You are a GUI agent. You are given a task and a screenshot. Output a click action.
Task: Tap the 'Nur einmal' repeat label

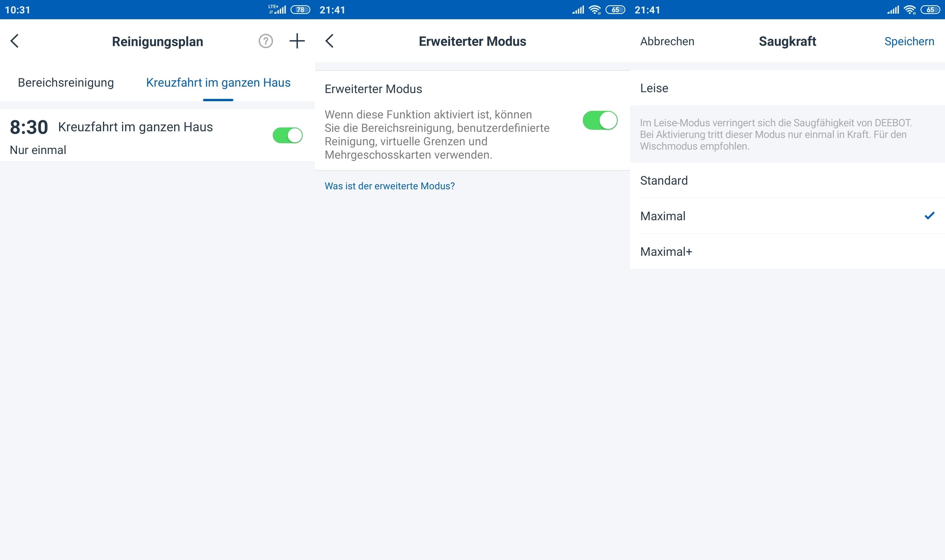click(x=38, y=150)
